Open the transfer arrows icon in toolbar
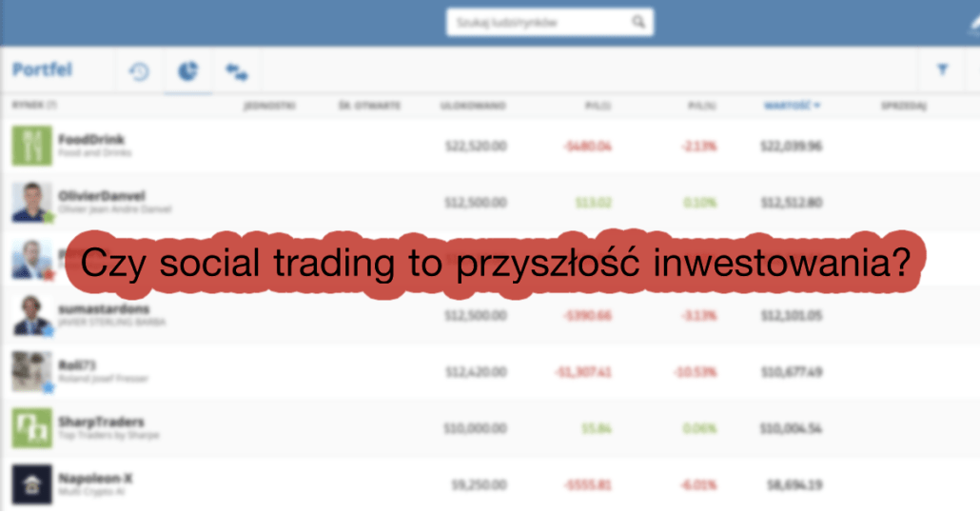Screen dimensions: 980x513 tap(236, 71)
